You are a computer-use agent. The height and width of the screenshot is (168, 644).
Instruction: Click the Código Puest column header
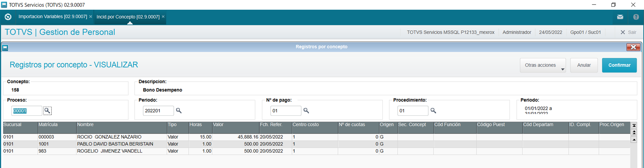(499, 127)
